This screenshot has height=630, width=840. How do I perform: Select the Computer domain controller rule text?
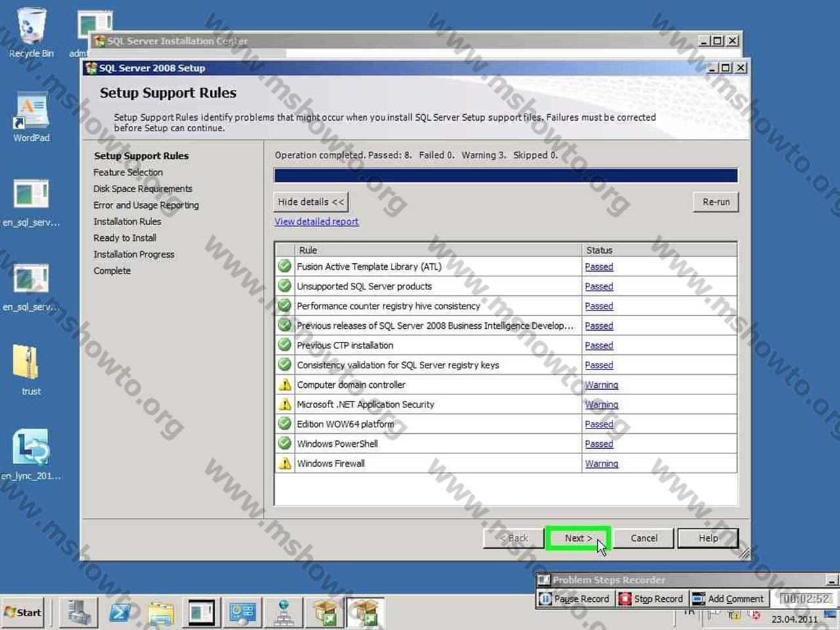351,385
